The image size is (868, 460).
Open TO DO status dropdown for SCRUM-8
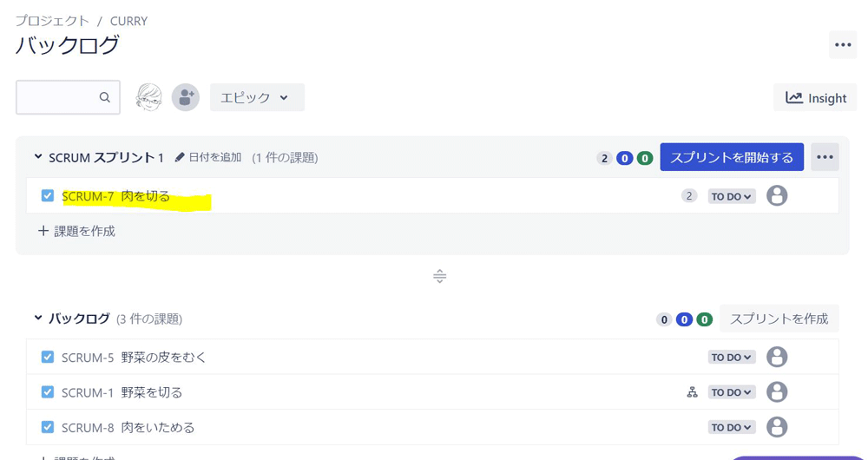coord(732,427)
